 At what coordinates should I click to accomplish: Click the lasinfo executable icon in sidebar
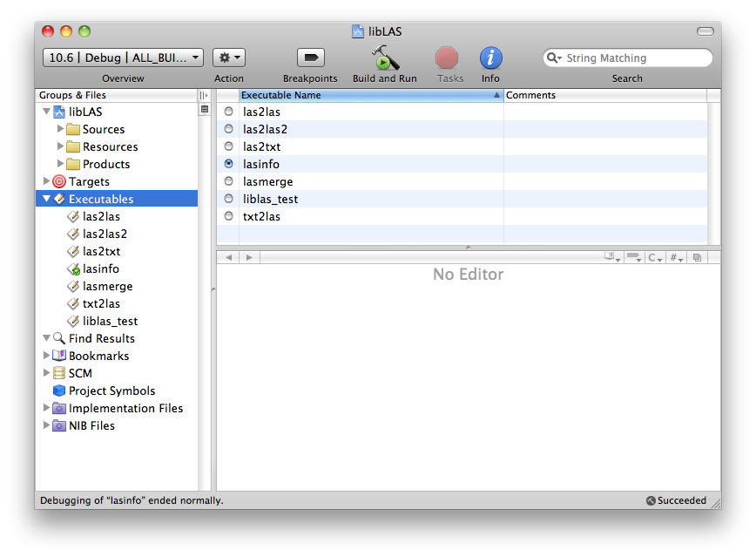click(73, 268)
